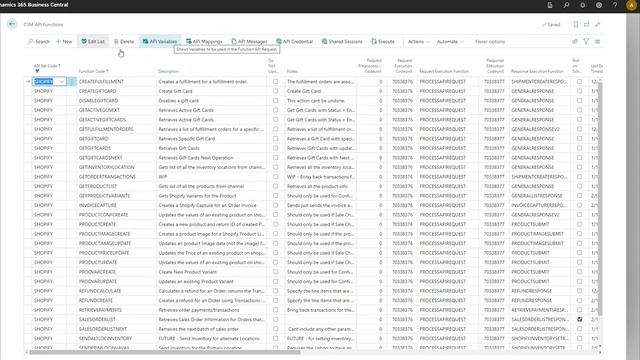Screen dimensions: 640x360
Task: Click the 'Create Gift Card' description cell
Action: pos(175,91)
